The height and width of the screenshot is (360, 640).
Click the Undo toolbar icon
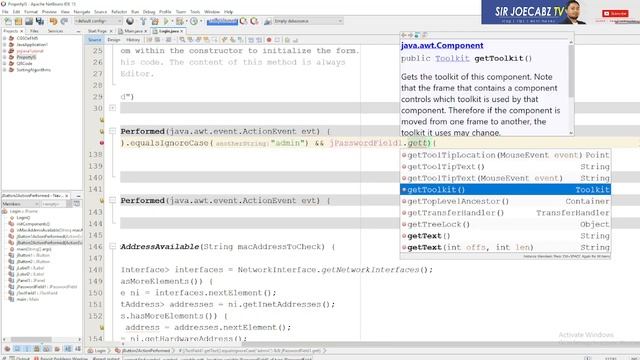[53, 21]
